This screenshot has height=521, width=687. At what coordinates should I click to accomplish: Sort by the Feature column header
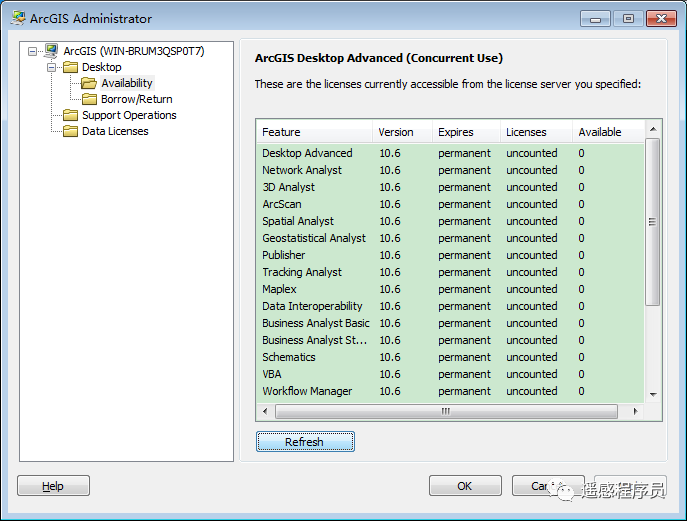pyautogui.click(x=315, y=132)
